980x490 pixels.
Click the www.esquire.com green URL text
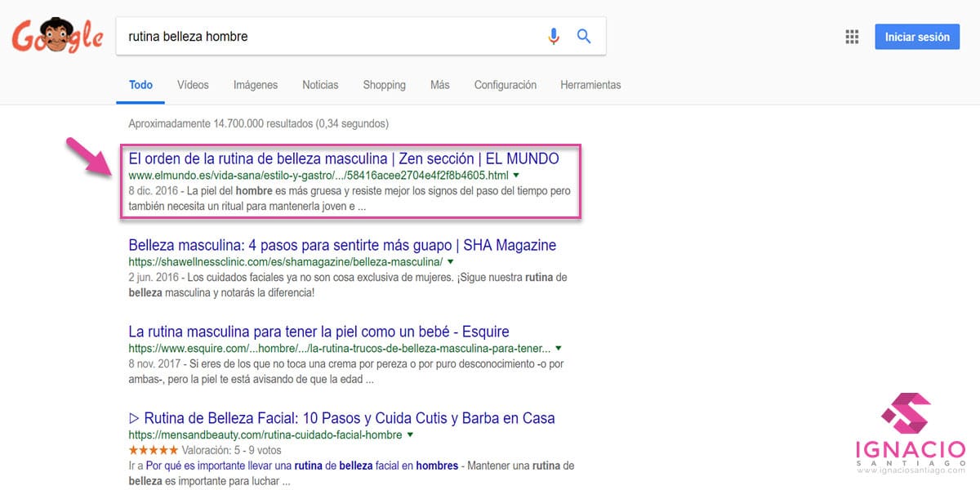coord(339,349)
